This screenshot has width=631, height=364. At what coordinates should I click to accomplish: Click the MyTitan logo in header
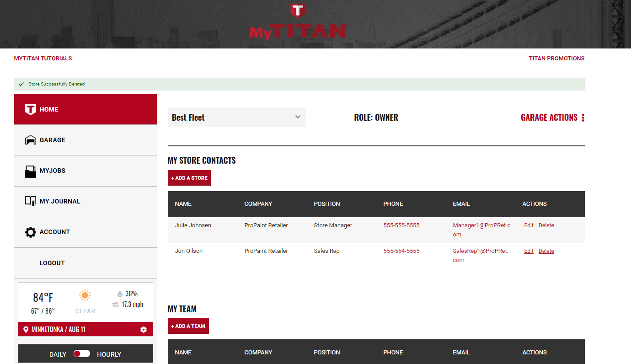[298, 23]
